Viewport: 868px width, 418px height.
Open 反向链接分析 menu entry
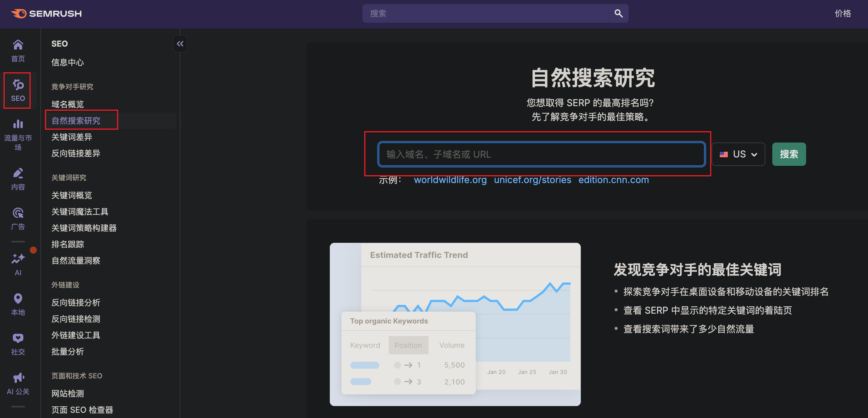tap(76, 303)
